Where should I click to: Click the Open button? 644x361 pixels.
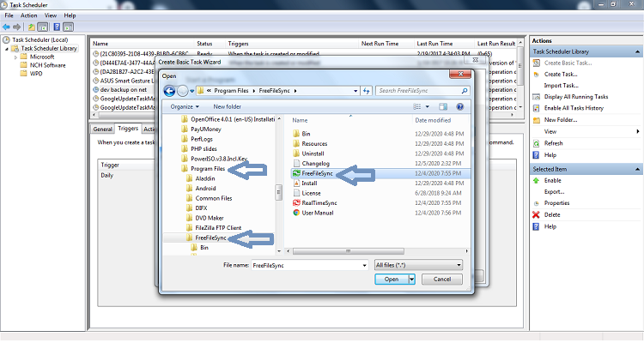(392, 280)
